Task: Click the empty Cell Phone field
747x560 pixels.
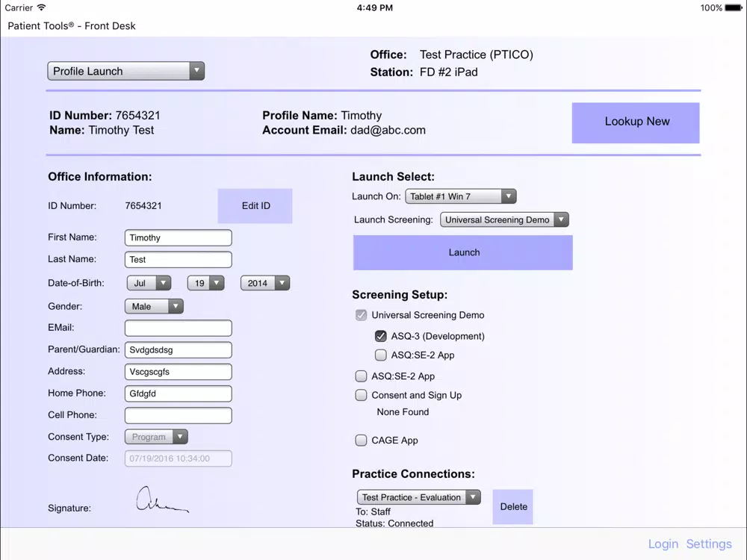Action: [x=179, y=415]
